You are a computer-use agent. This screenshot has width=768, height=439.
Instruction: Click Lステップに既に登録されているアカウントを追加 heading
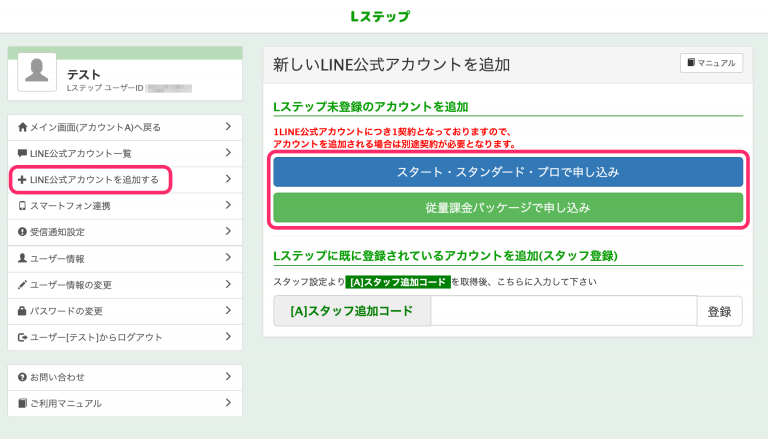445,256
